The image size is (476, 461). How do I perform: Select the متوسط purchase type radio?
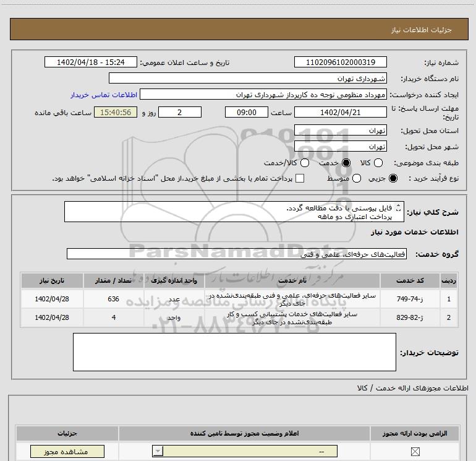[357, 178]
